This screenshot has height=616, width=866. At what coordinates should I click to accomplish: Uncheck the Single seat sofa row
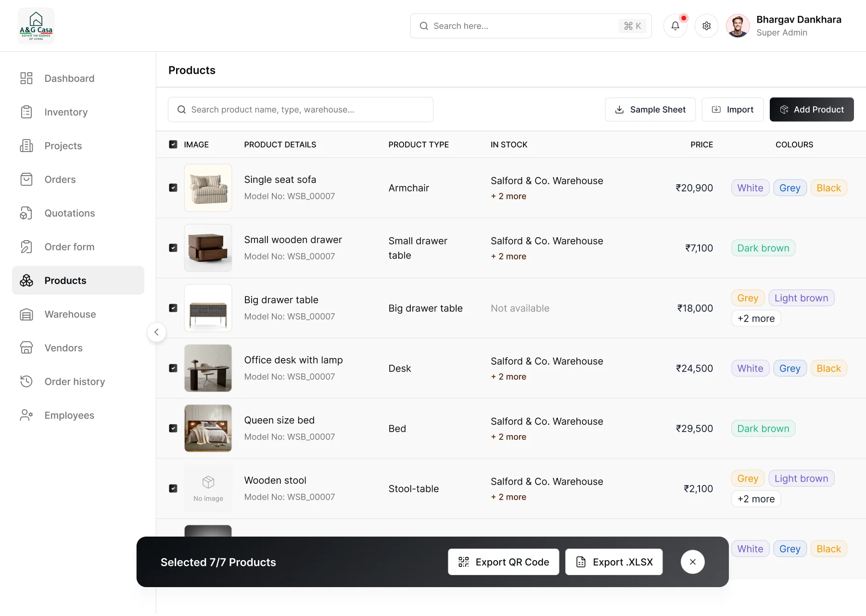click(x=173, y=188)
